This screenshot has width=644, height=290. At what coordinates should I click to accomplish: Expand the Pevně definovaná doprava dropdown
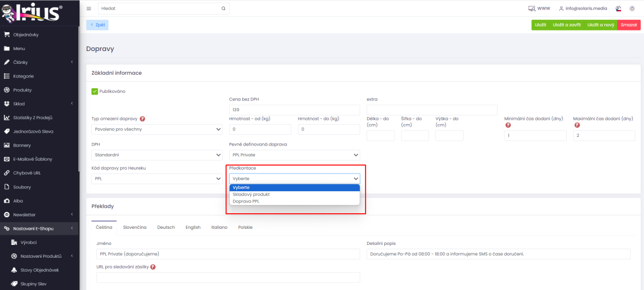(295, 155)
